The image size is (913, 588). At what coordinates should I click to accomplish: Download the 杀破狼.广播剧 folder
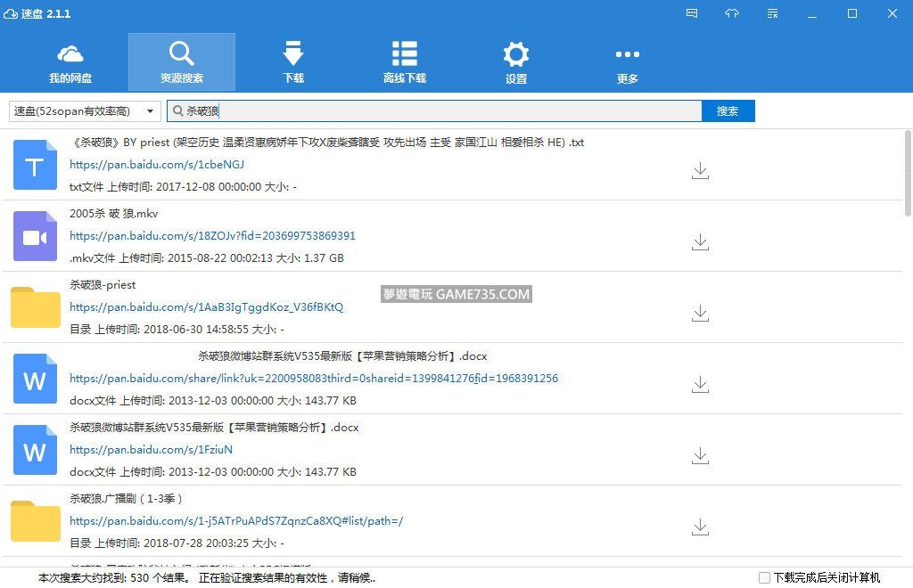700,527
